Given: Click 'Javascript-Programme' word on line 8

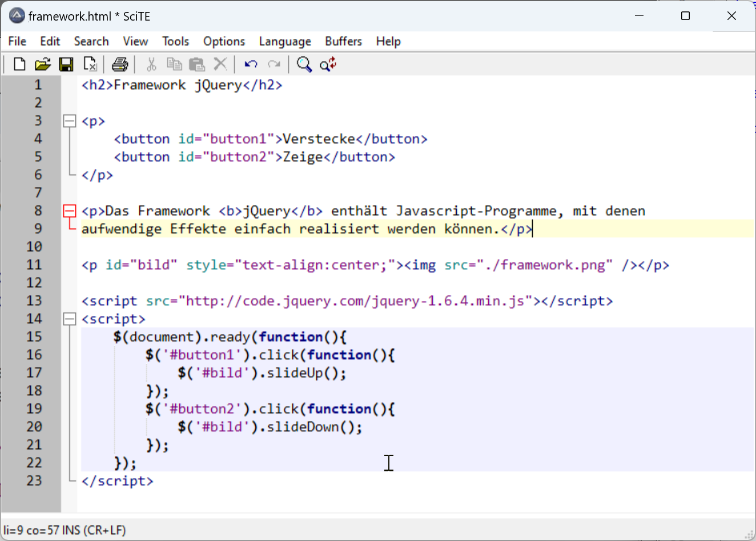Looking at the screenshot, I should coord(476,211).
